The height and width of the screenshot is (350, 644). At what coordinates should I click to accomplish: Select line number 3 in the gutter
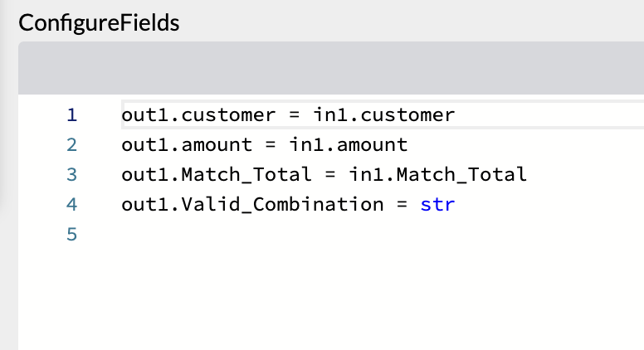point(71,174)
